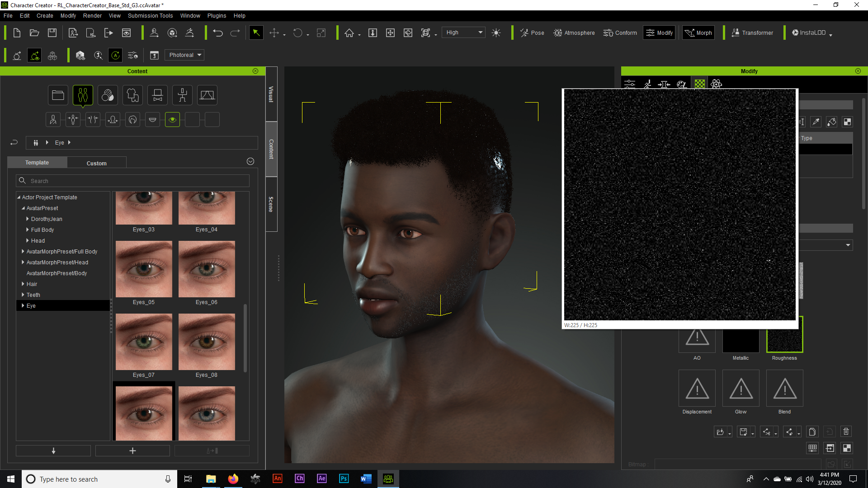Click the paint bucket icon
The height and width of the screenshot is (488, 868).
[832, 122]
